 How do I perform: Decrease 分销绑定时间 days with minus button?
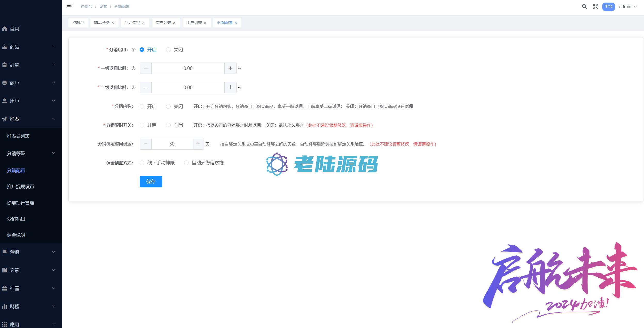click(x=146, y=144)
